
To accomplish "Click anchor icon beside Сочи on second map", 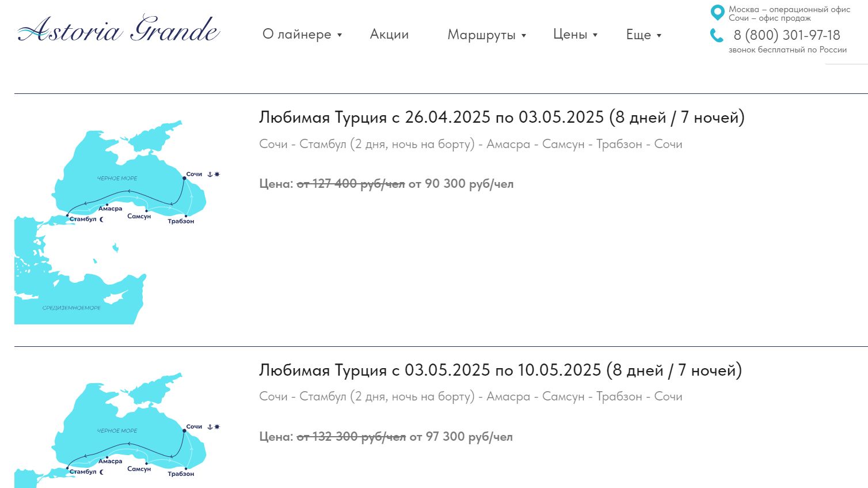I will tap(210, 427).
